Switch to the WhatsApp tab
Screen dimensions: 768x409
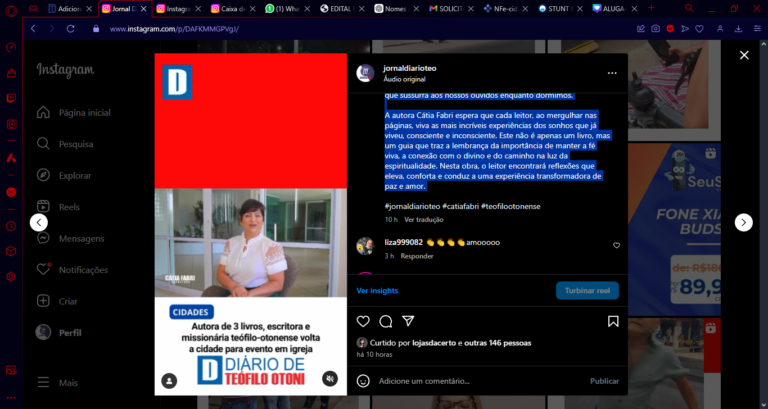(x=288, y=9)
